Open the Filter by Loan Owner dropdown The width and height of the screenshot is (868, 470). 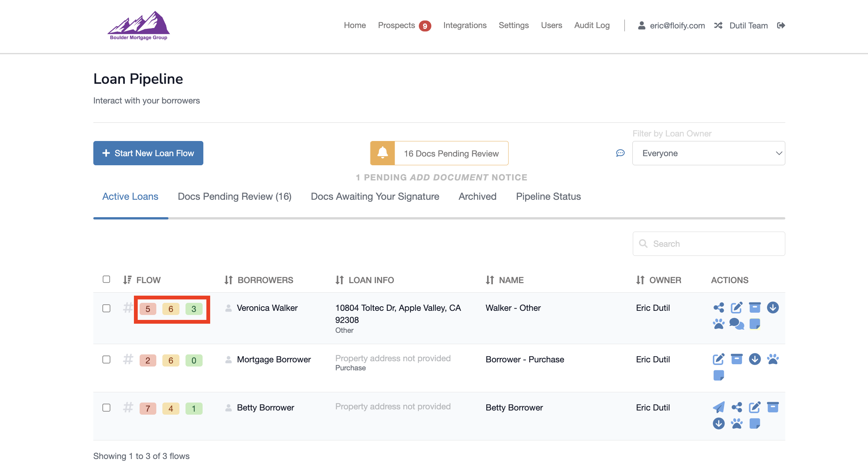(708, 153)
